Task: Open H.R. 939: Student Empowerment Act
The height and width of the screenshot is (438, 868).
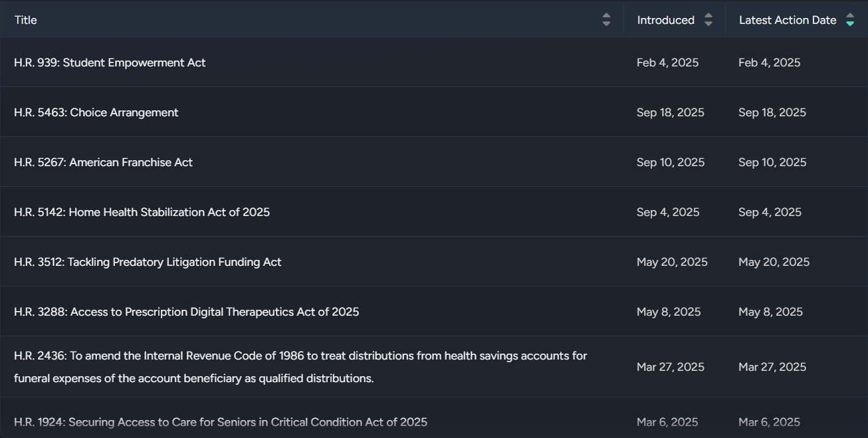Action: tap(110, 62)
